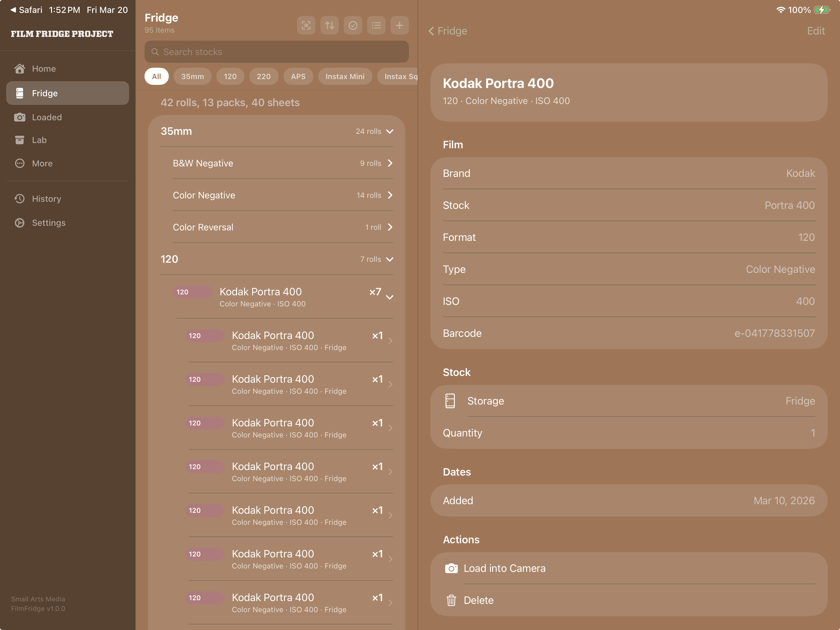The width and height of the screenshot is (840, 630).
Task: Collapse the Kodak Portra 400 x7 group
Action: pyautogui.click(x=390, y=297)
